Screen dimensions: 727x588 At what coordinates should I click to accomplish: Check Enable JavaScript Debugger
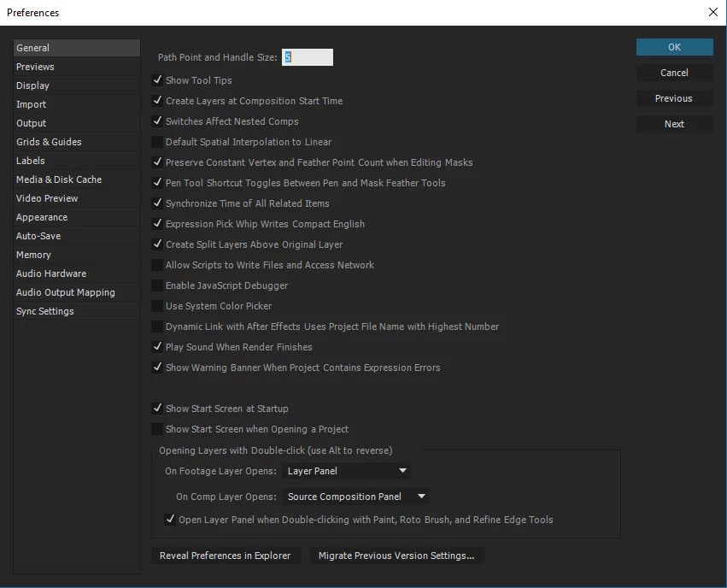pyautogui.click(x=157, y=285)
